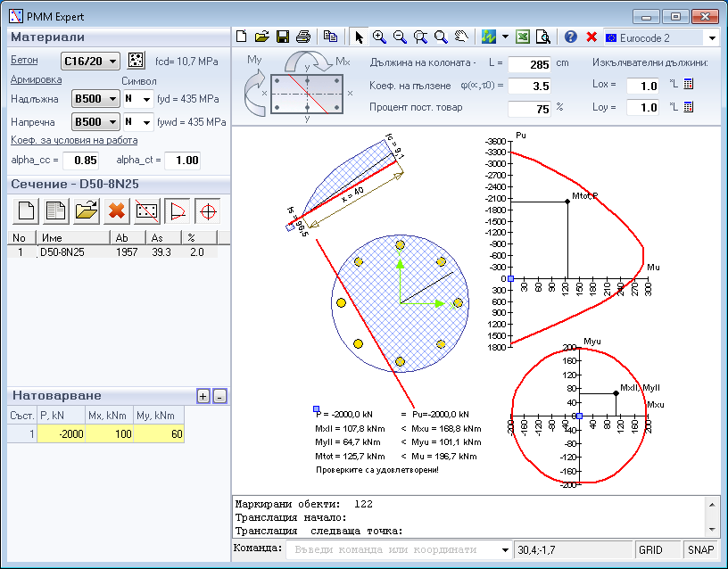Open the C16/20 concrete class dropdown
Viewport: 728px width, 569px height.
tap(90, 61)
